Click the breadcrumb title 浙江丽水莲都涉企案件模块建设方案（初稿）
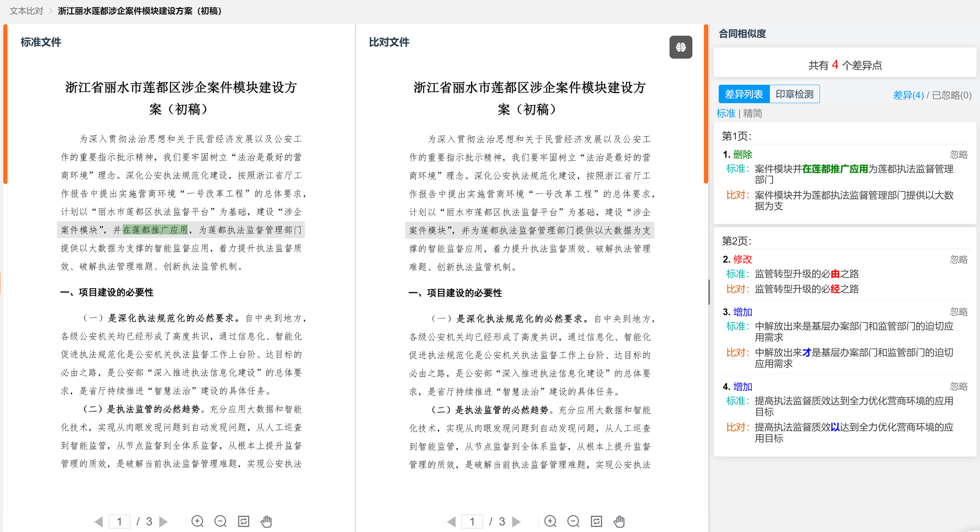980x532 pixels. click(140, 11)
